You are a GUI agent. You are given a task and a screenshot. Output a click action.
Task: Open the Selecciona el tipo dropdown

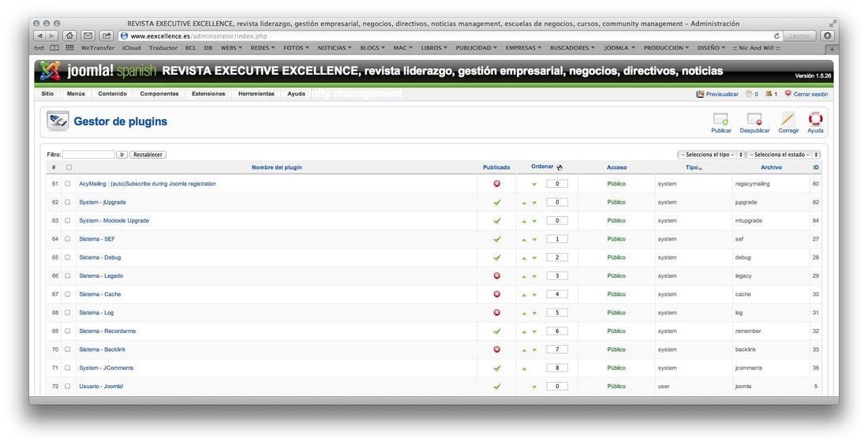click(x=711, y=155)
